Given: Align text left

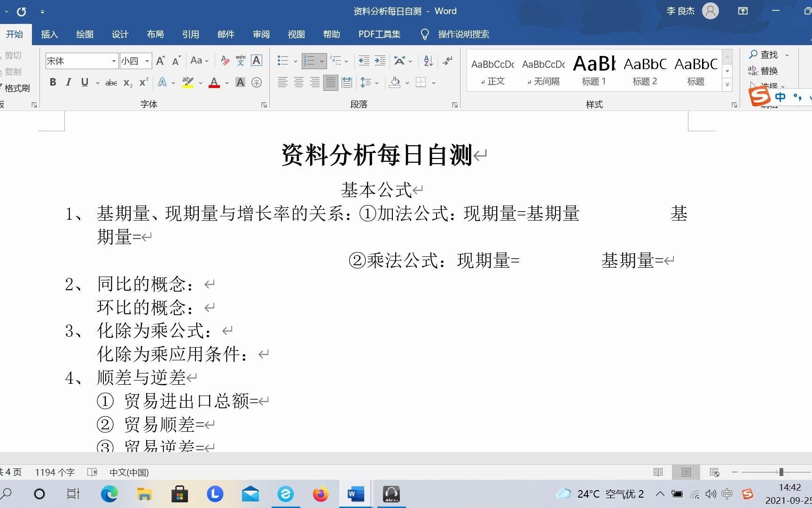Looking at the screenshot, I should 283,83.
